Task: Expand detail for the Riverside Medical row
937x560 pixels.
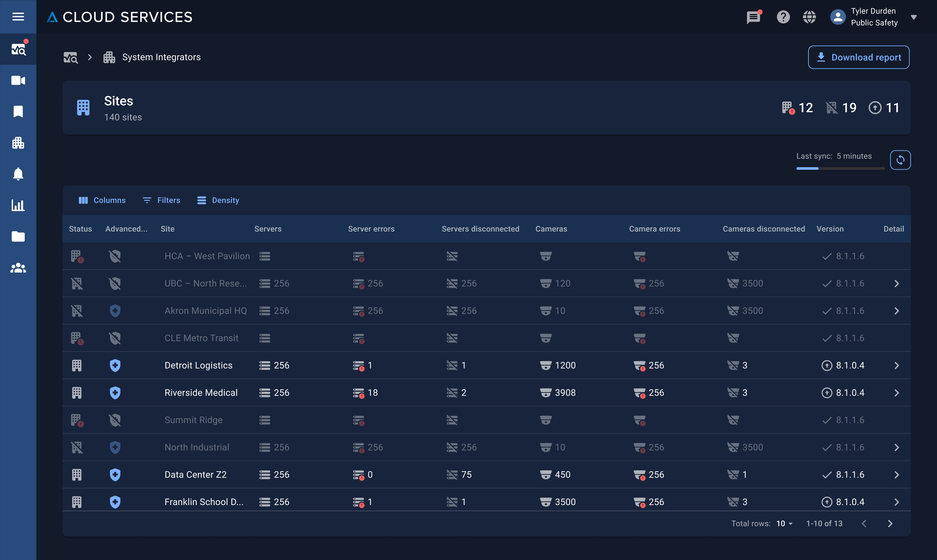Action: (897, 393)
